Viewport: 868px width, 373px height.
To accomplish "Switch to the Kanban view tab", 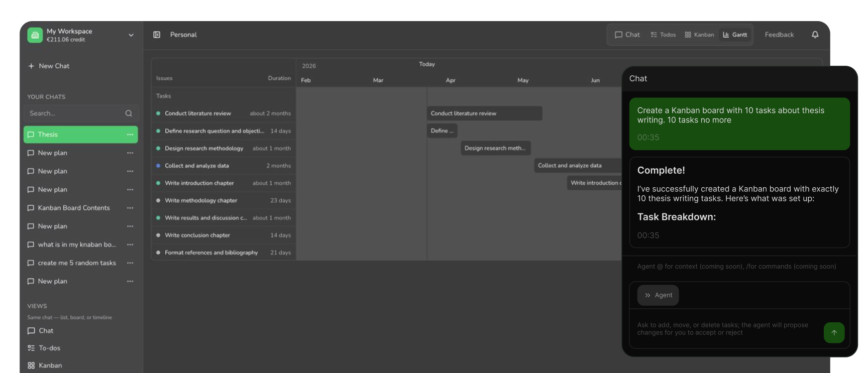I will tap(699, 35).
